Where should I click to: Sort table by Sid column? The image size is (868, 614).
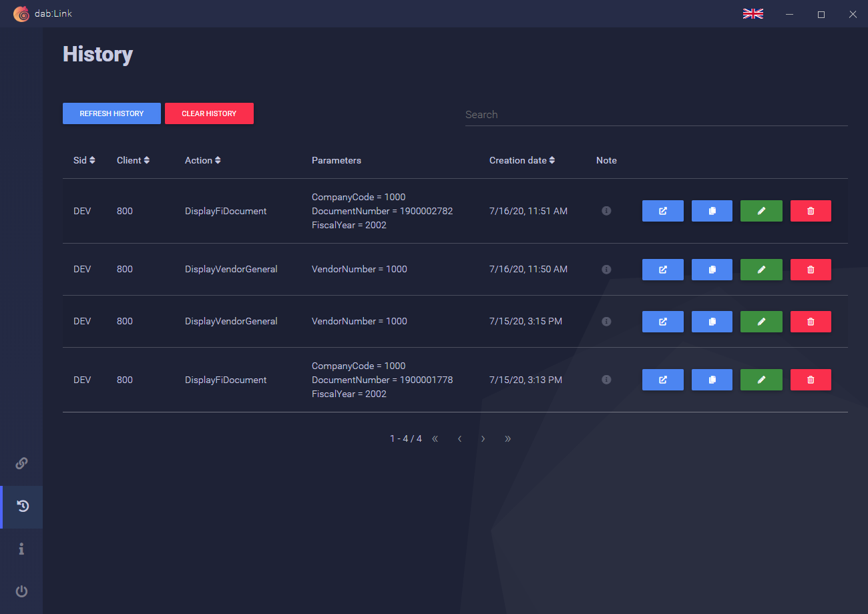pyautogui.click(x=84, y=160)
